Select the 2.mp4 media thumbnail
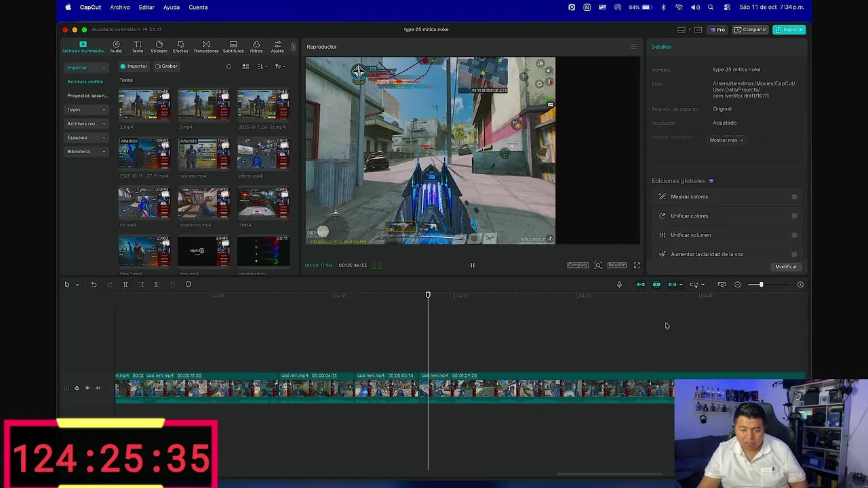Screen dimensions: 868x488 coord(144,105)
